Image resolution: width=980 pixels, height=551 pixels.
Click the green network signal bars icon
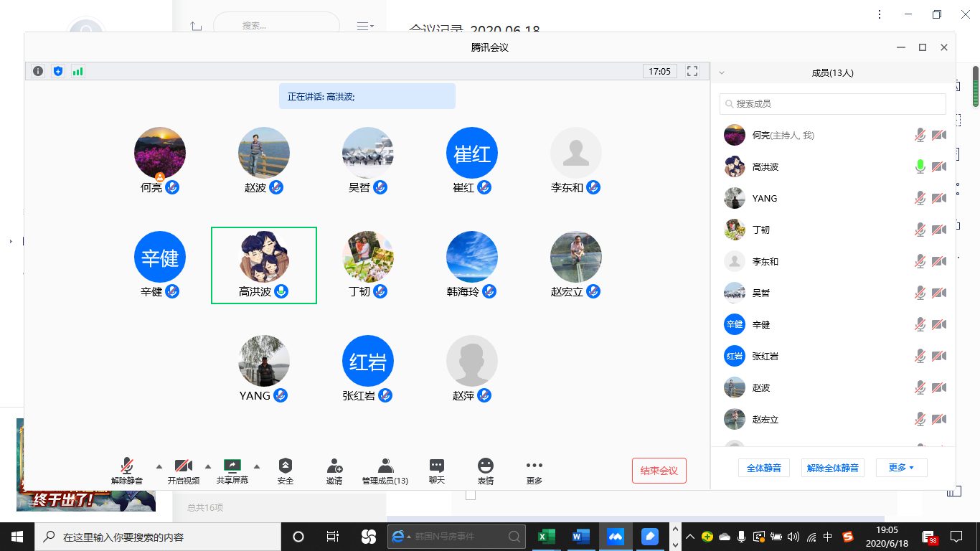coord(77,71)
